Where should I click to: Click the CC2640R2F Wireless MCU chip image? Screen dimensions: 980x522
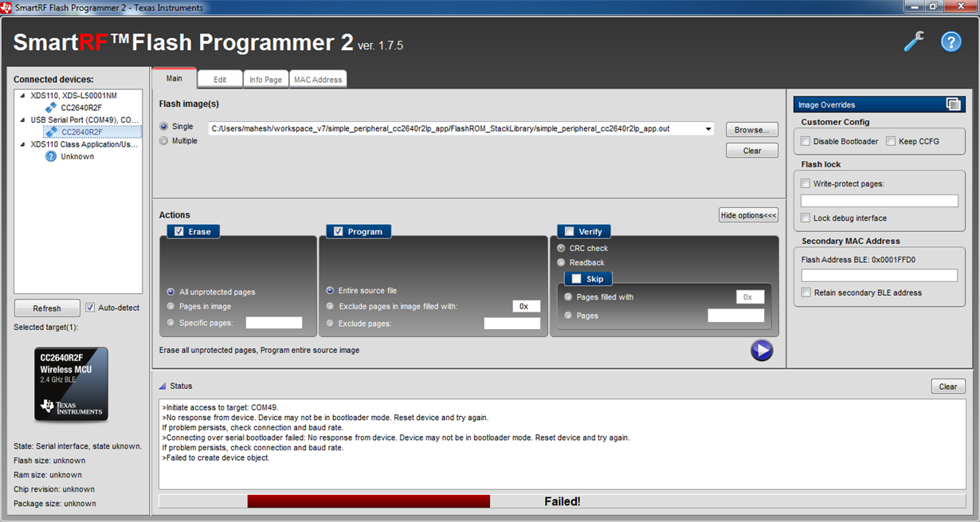pos(71,384)
